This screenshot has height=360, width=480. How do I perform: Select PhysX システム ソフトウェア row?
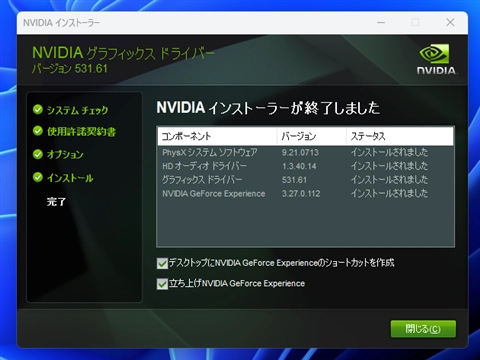pos(305,152)
